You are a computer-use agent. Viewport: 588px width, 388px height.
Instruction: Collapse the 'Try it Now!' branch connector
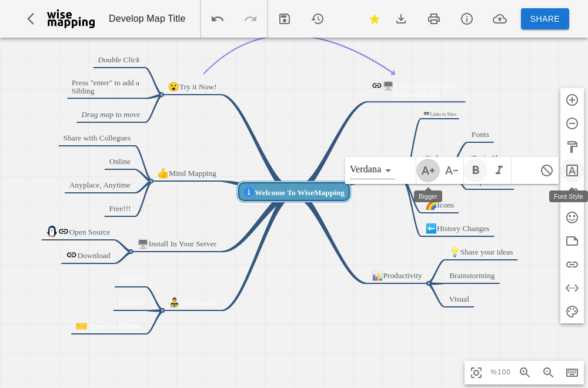click(x=162, y=95)
